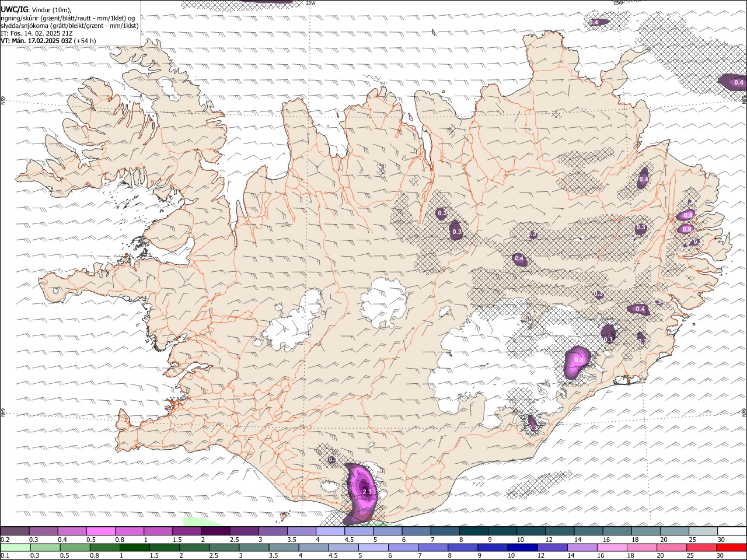The image size is (747, 560).
Task: Click the bright pink swatch between 0.5 and 0.8 in the upper legend row
Action: coord(101,531)
